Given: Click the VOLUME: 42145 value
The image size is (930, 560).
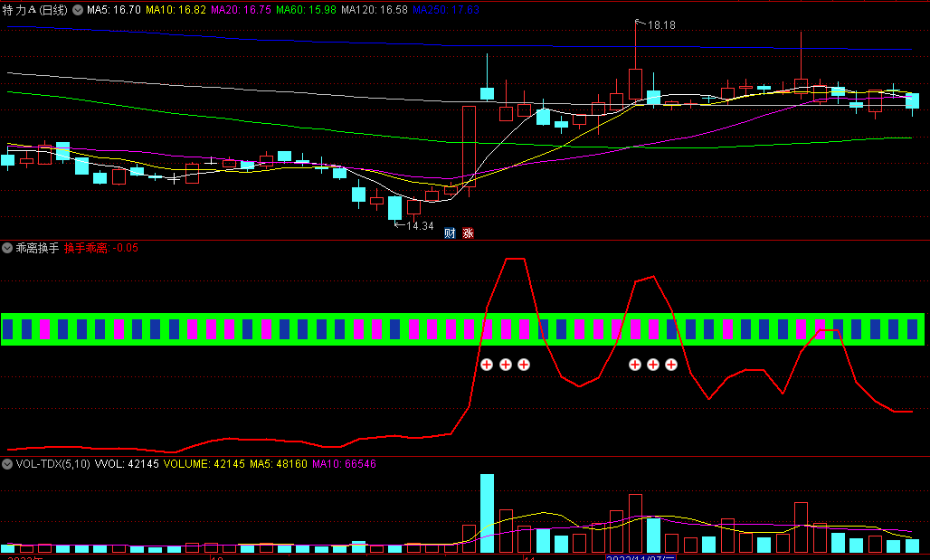Looking at the screenshot, I should [204, 464].
